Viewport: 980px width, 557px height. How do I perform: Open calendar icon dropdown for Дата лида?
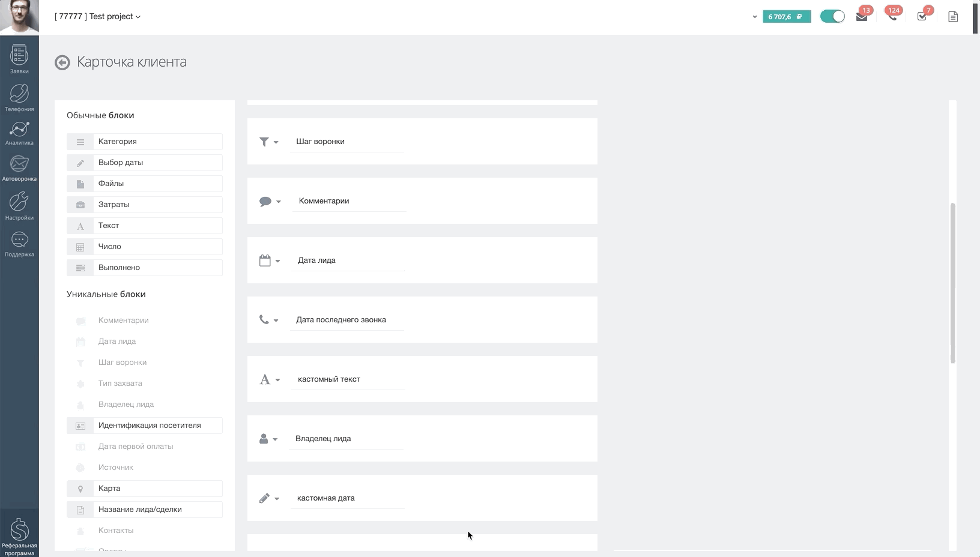(270, 261)
